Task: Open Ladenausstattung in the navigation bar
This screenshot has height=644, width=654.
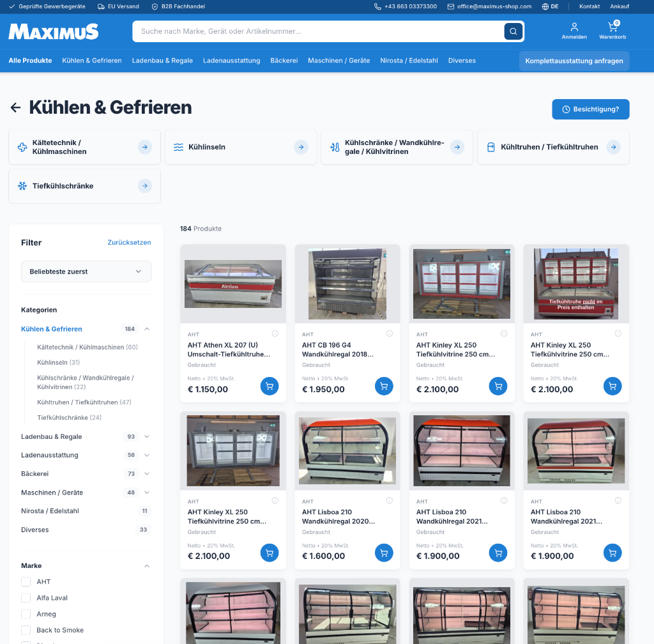Action: pyautogui.click(x=231, y=61)
